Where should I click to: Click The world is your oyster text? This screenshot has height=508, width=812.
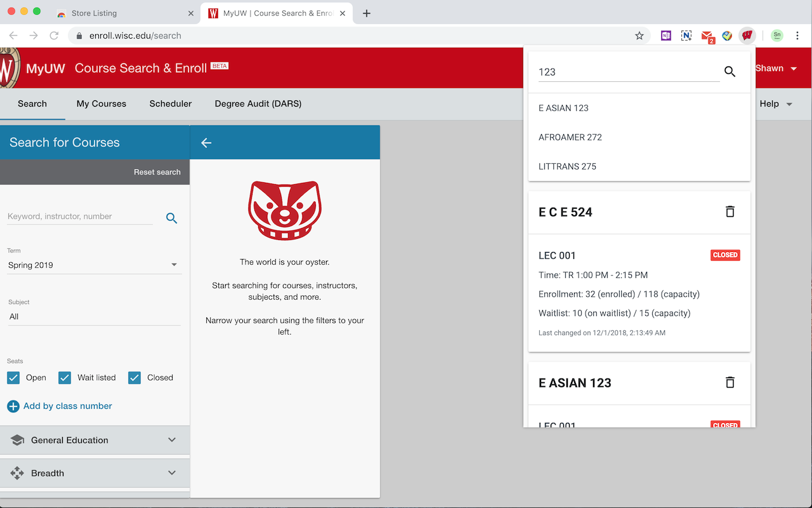[285, 262]
